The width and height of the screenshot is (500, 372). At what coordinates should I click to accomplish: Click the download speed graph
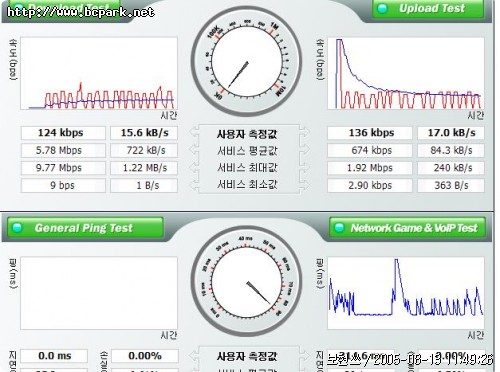coord(99,73)
